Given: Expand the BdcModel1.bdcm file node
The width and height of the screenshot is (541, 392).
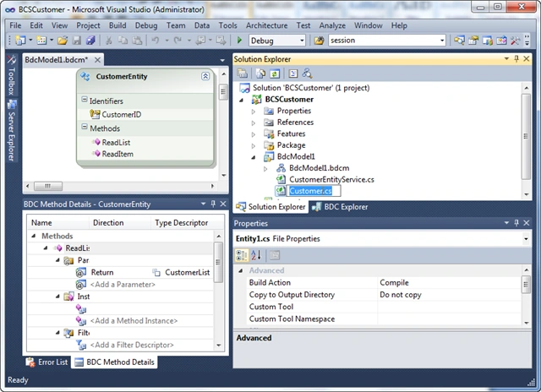Looking at the screenshot, I should tap(265, 169).
